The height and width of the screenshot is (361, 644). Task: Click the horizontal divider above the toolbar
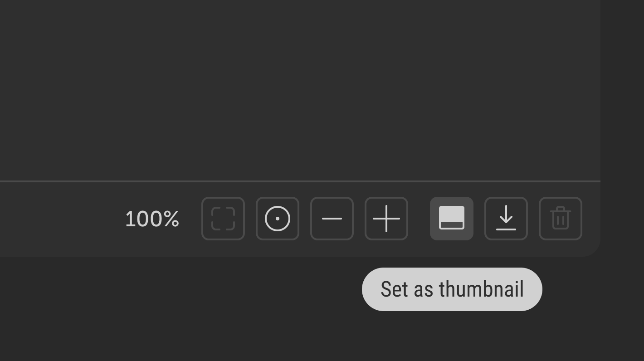[299, 181]
